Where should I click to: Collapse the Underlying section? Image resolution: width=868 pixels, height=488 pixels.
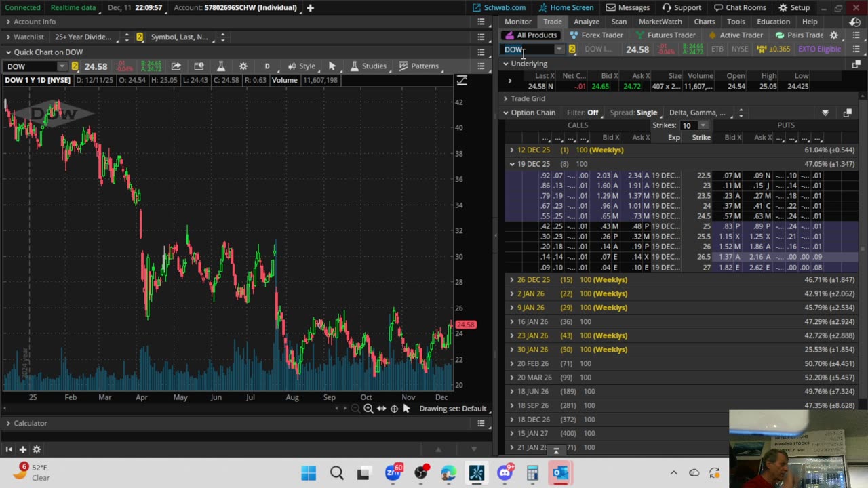[505, 64]
